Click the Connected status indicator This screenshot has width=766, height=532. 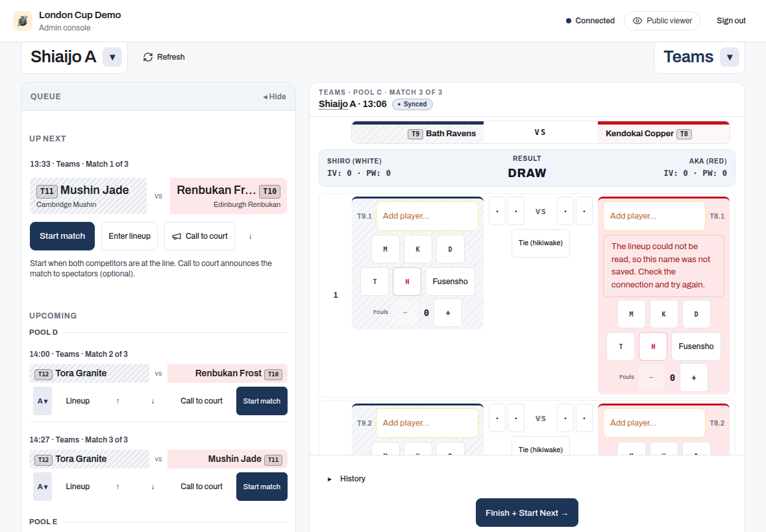point(590,21)
